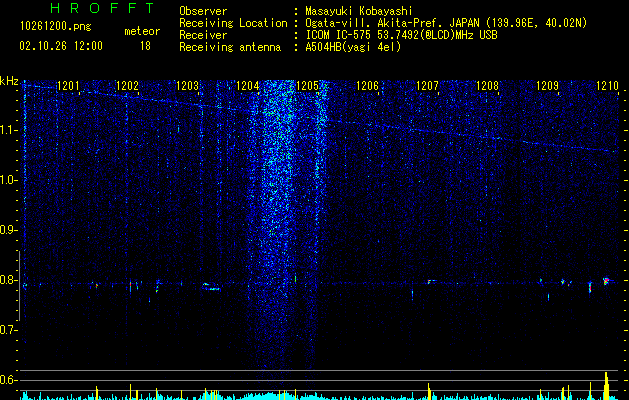
Task: Click the HROFFT title text
Action: click(102, 8)
